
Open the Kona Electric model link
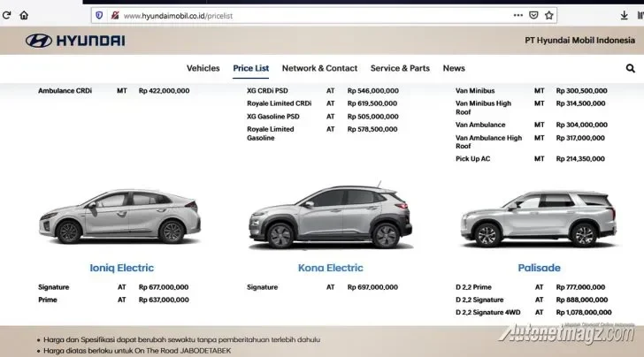point(331,268)
